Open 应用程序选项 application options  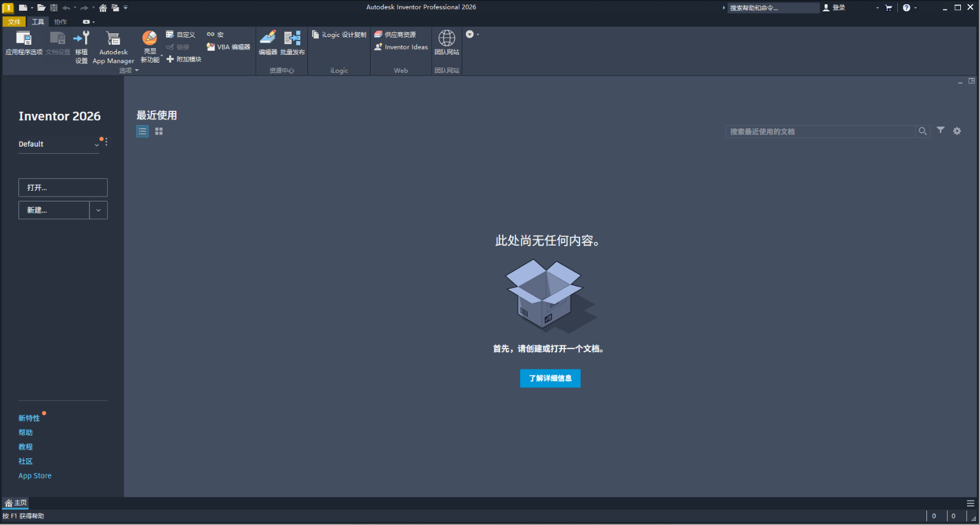click(x=24, y=43)
